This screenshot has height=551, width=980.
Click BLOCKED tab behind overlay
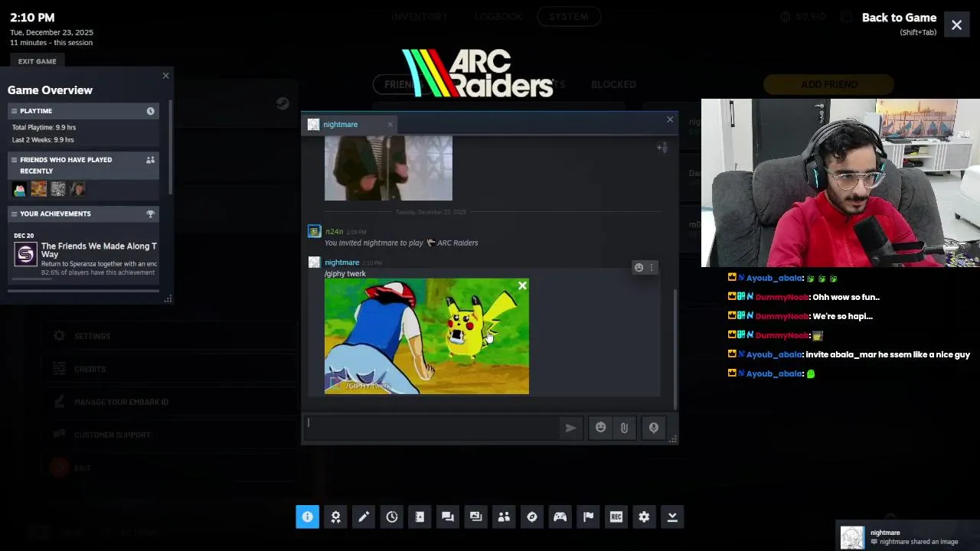pos(613,84)
